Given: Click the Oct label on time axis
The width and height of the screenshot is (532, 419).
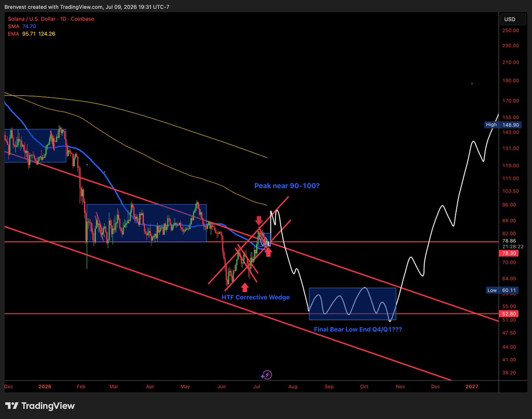Looking at the screenshot, I should coord(364,387).
